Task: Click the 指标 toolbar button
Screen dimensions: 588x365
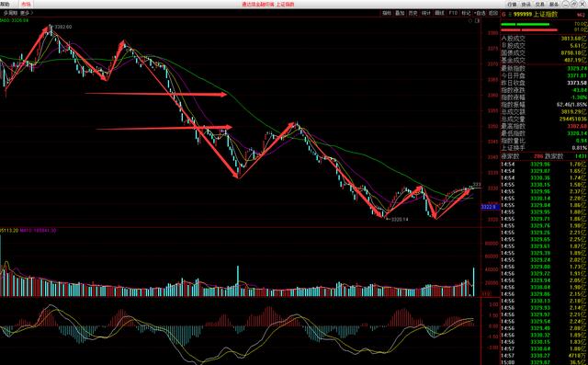Action: (387, 13)
